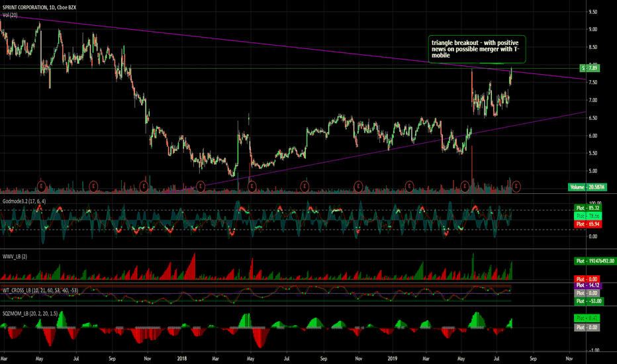Click the red Plot 0.00 label

click(587, 279)
